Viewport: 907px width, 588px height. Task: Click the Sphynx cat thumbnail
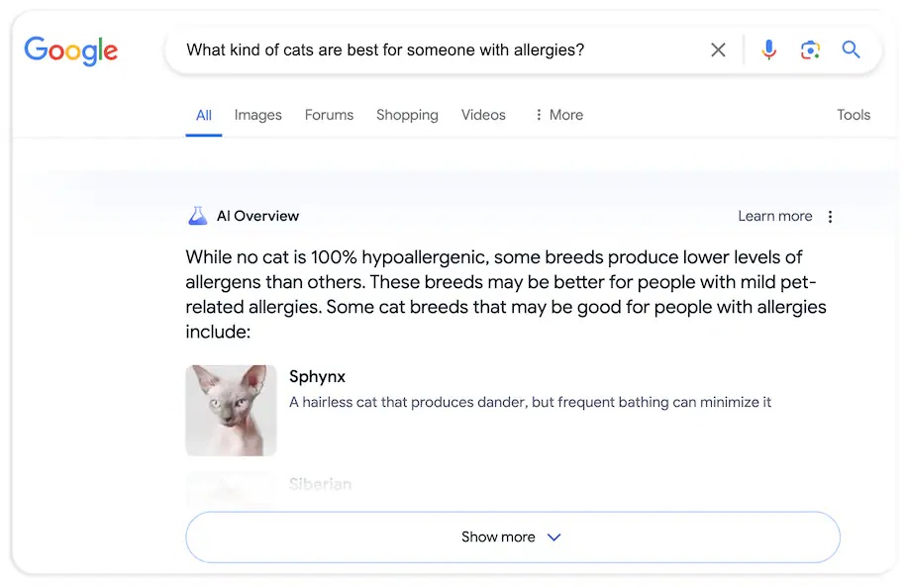coord(231,409)
